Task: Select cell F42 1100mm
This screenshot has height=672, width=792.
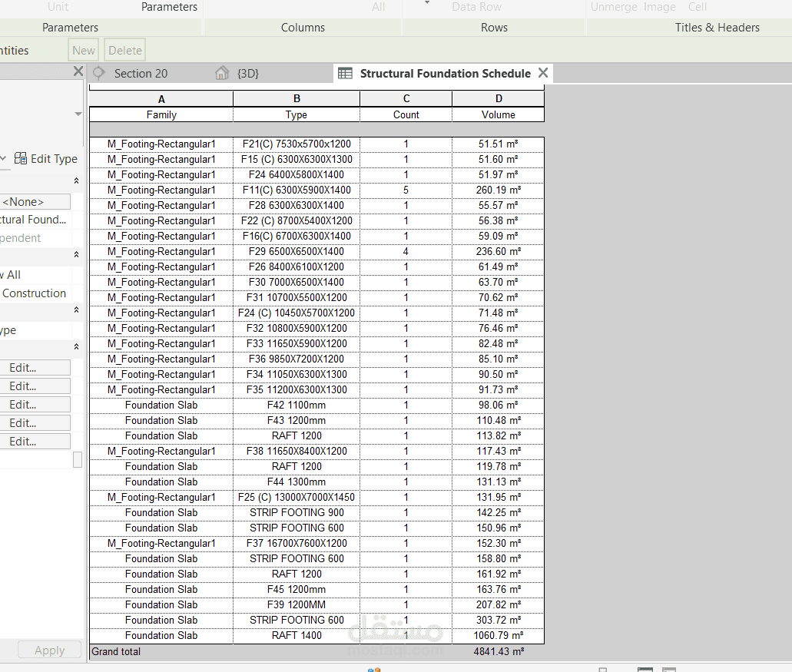Action: click(x=297, y=405)
